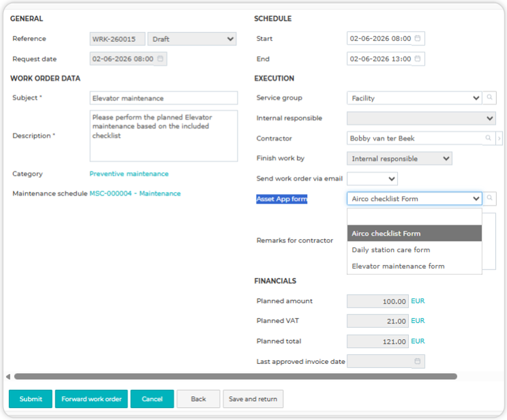Click the arrow next to Contractor field

499,138
